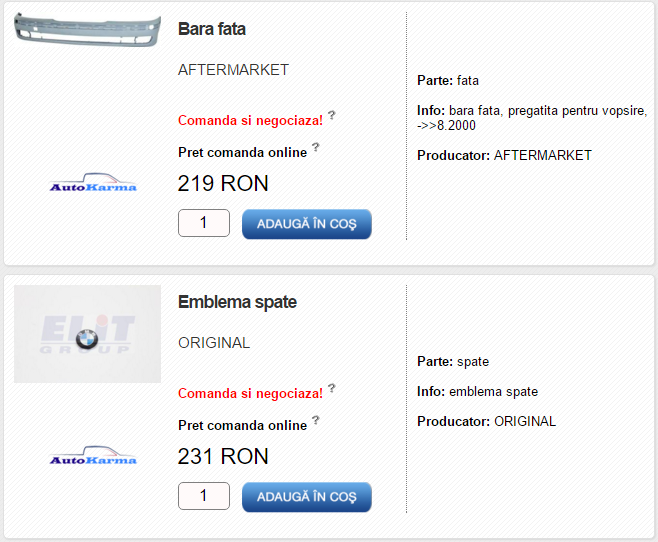658x542 pixels.
Task: Focus quantity field for Bara fata
Action: (x=204, y=223)
